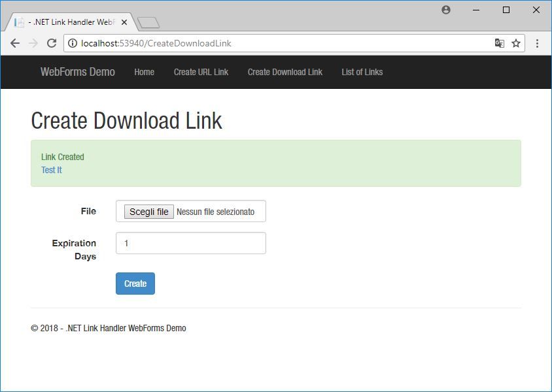Screen dimensions: 552x392
Task: Open the translate page icon
Action: [499, 43]
